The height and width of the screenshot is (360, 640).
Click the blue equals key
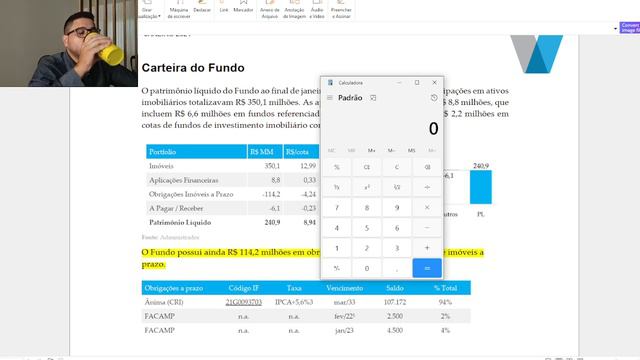pos(427,268)
